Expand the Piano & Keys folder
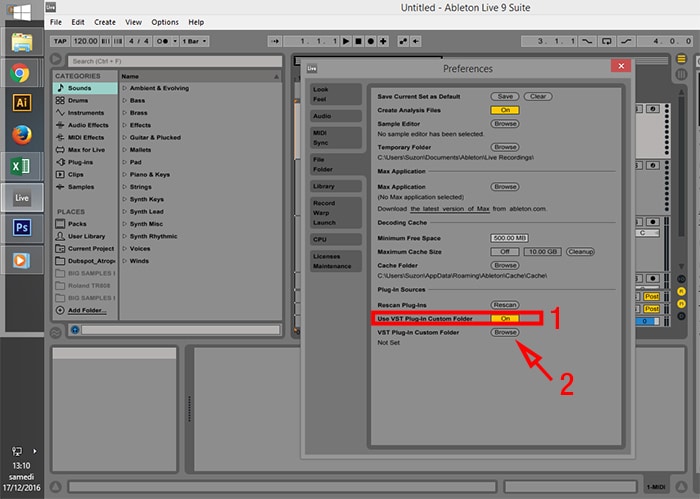This screenshot has width=700, height=499. (x=125, y=175)
